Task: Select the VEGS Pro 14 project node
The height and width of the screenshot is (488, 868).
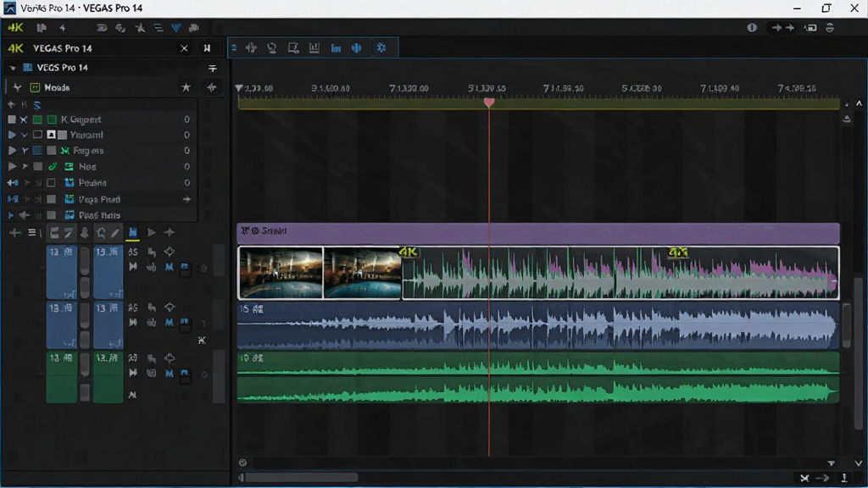Action: [63, 68]
